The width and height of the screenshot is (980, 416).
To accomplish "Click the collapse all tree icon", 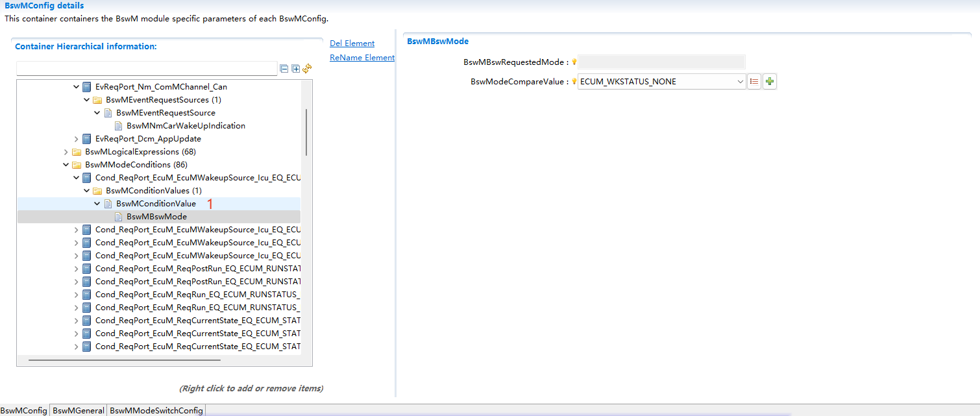I will pyautogui.click(x=284, y=69).
